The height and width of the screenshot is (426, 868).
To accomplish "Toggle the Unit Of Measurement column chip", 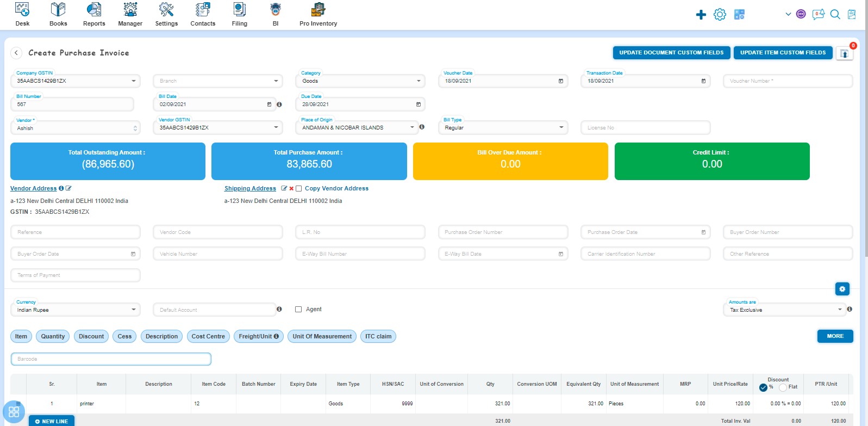I will [x=322, y=336].
